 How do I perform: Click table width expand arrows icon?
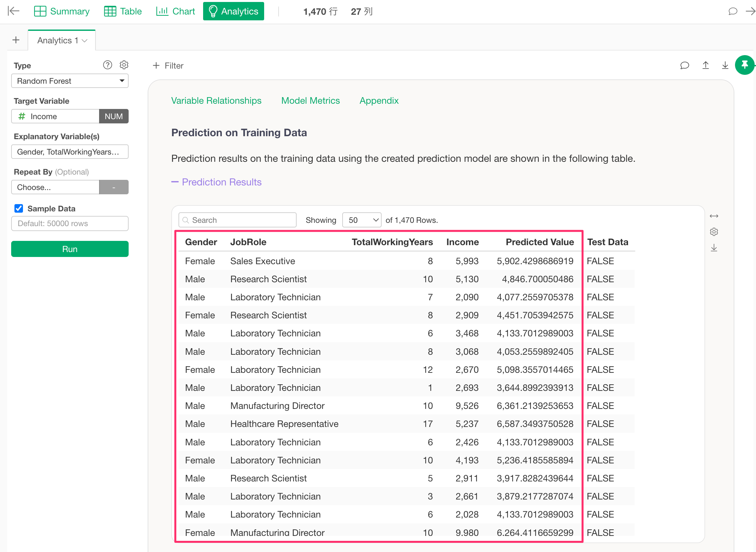(714, 216)
